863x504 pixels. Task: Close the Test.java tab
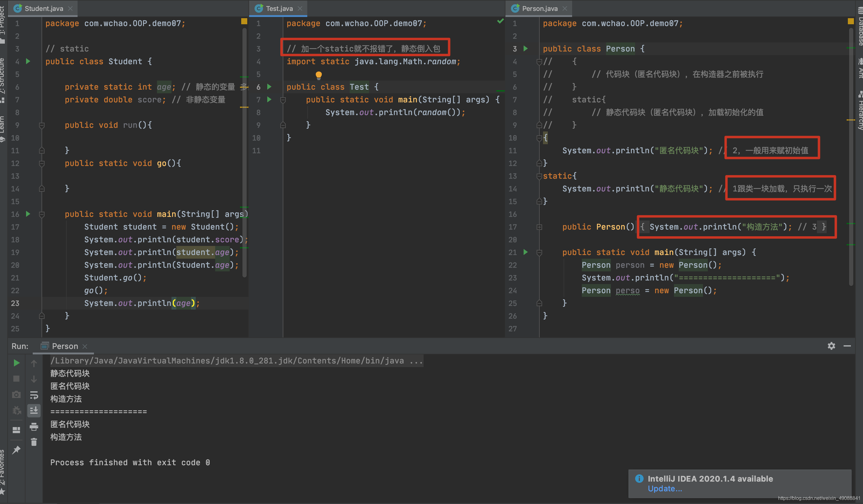point(300,8)
